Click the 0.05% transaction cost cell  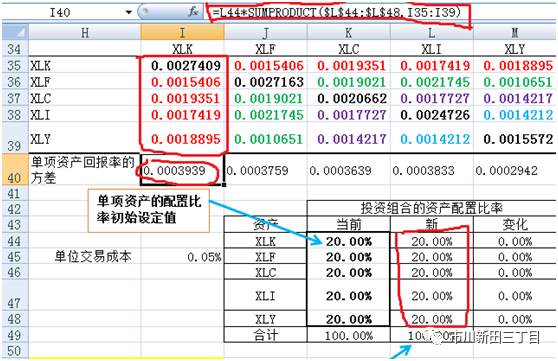pos(183,257)
